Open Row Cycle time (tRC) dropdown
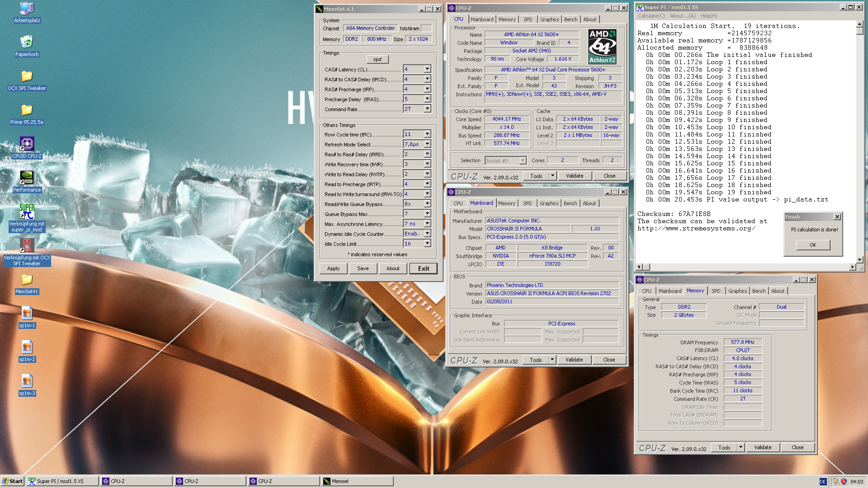 (427, 134)
